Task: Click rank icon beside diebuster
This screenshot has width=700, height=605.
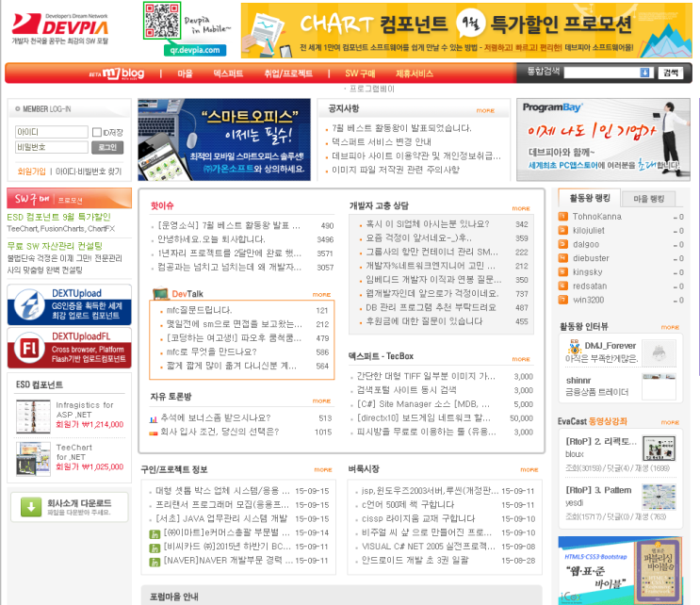Action: point(563,258)
